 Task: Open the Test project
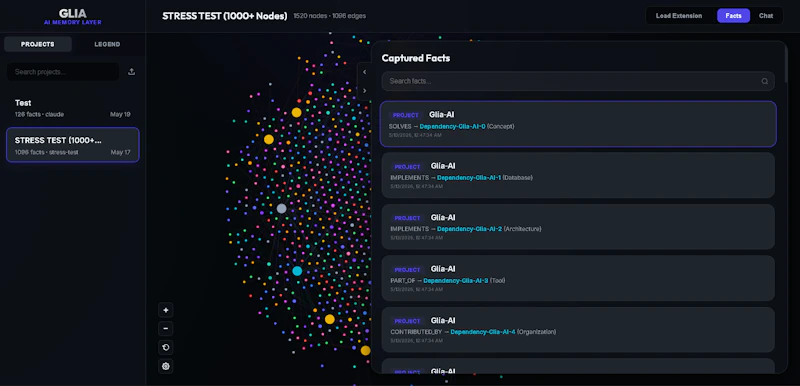(x=72, y=108)
